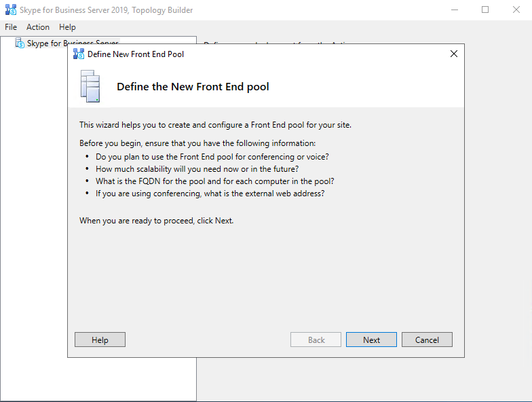Click the Define New Front End Pool dialog icon

click(79, 54)
